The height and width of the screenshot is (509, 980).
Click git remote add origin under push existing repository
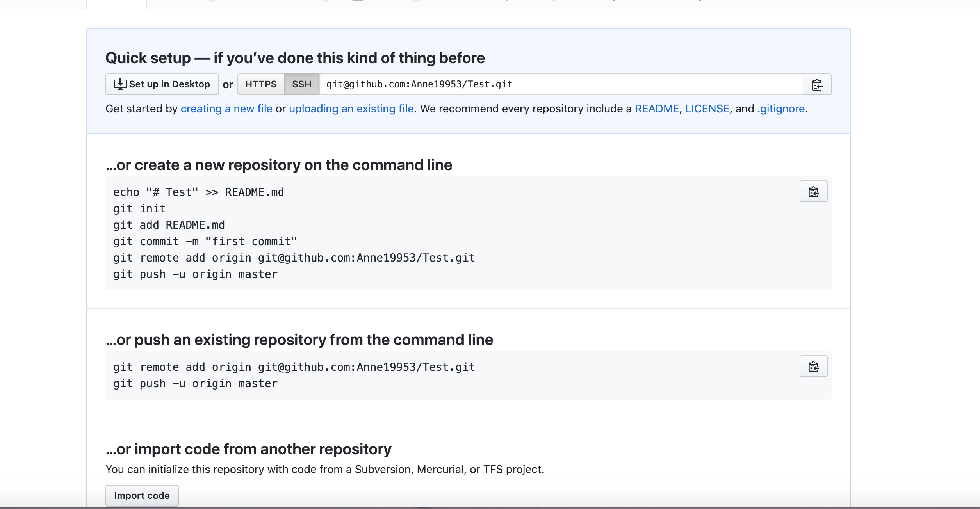coord(294,367)
